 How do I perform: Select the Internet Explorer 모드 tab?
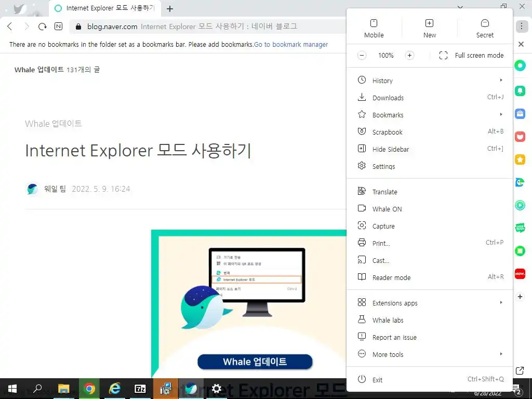tap(104, 8)
